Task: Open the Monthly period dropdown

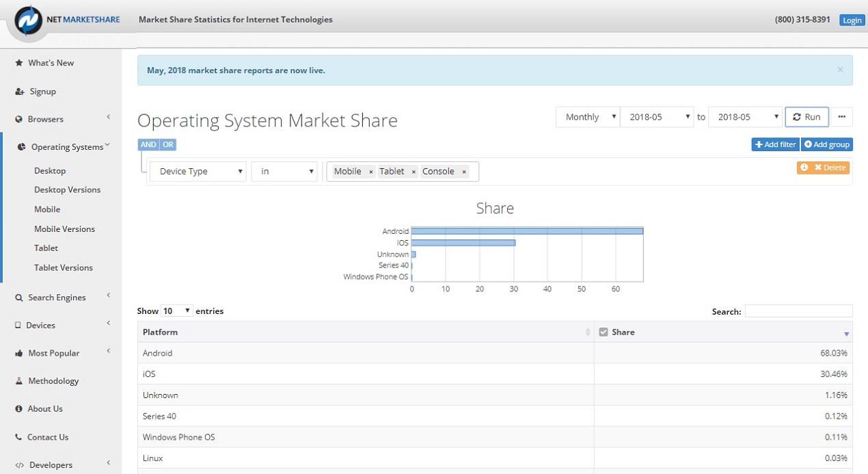Action: click(x=588, y=117)
